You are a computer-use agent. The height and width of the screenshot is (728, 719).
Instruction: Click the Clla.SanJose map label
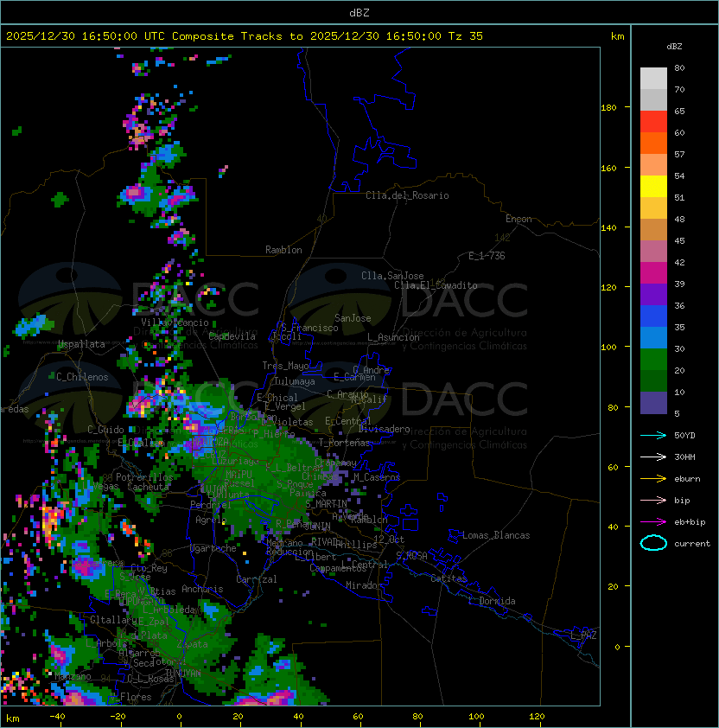[392, 276]
